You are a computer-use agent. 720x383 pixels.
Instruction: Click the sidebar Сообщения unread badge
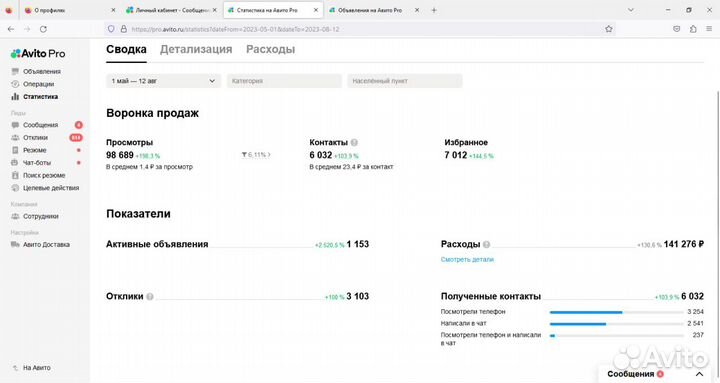click(79, 125)
